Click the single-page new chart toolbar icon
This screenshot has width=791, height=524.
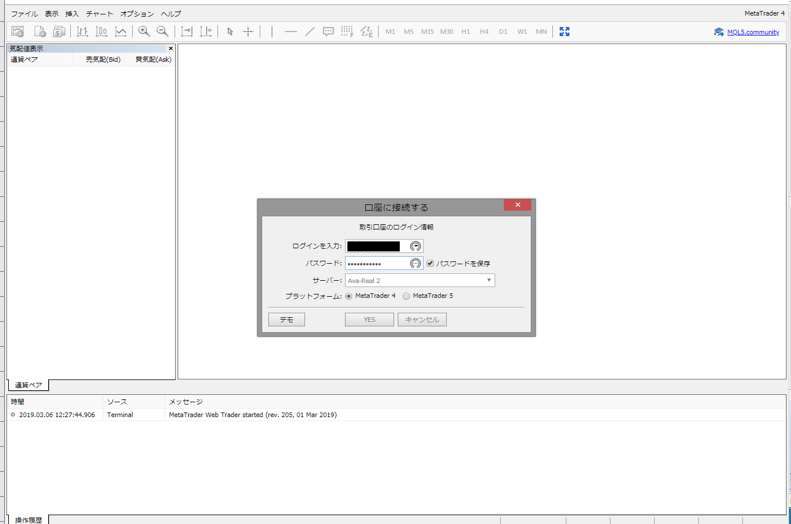[40, 32]
